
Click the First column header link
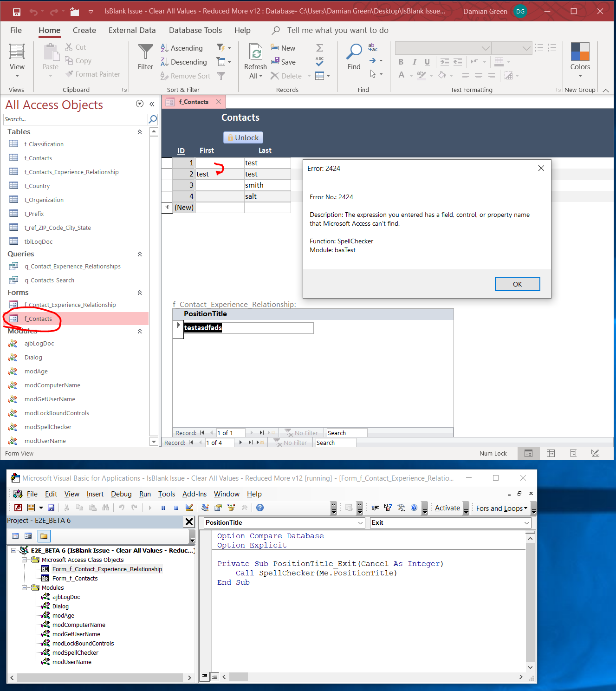tap(207, 150)
